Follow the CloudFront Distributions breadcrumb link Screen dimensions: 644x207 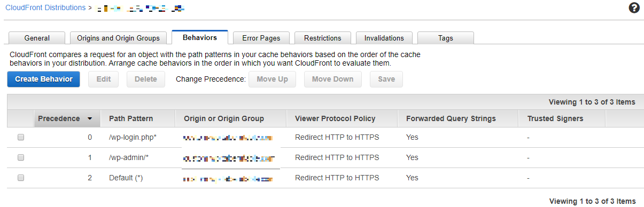click(x=45, y=8)
